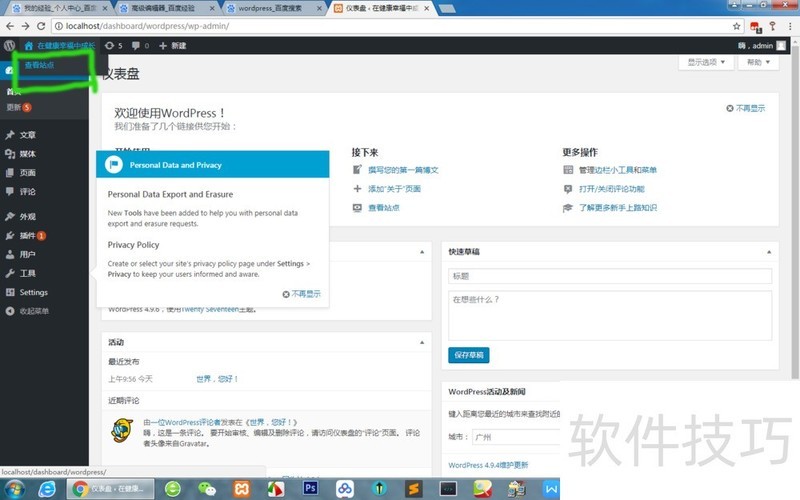This screenshot has height=500, width=800.
Task: Switch to the 我的经验_个人中心 tab
Action: click(59, 8)
